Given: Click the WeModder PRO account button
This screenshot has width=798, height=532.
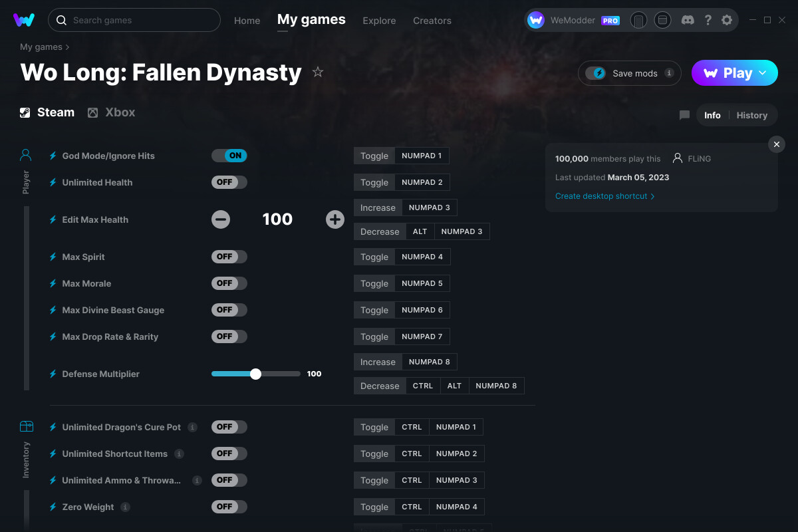Looking at the screenshot, I should (574, 20).
